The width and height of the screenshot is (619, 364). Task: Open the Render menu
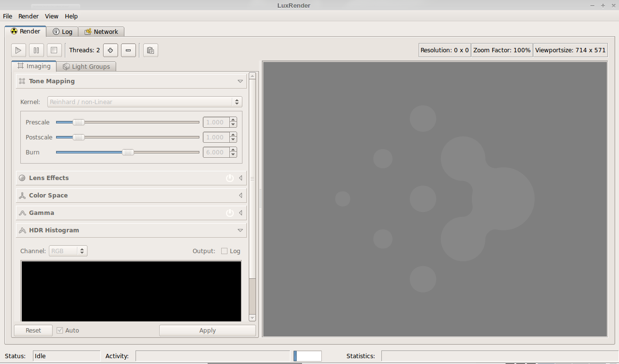click(x=29, y=16)
